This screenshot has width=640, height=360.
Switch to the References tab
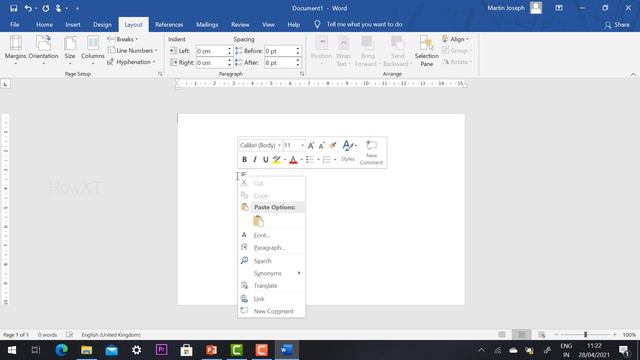(x=169, y=24)
